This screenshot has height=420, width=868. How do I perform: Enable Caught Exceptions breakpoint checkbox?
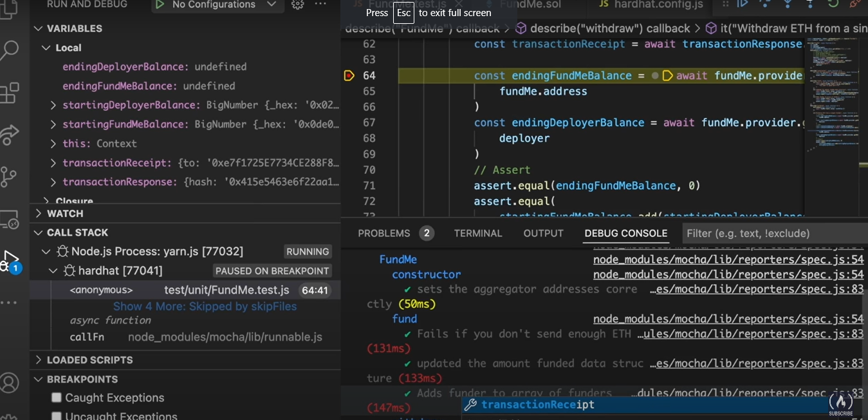(x=57, y=397)
